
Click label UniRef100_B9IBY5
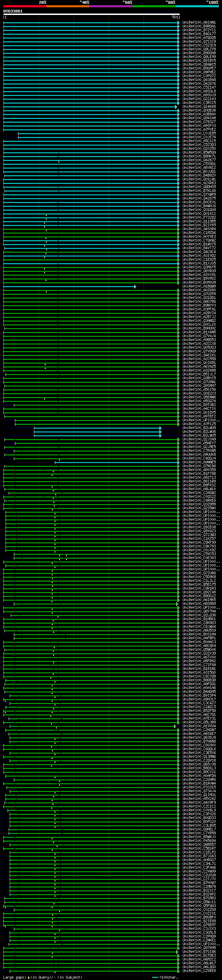[199, 60]
